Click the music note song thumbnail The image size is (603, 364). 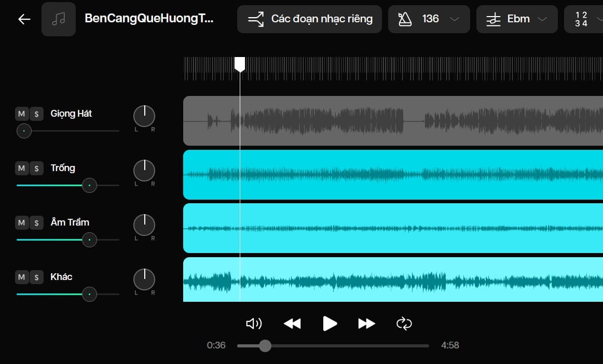(59, 19)
